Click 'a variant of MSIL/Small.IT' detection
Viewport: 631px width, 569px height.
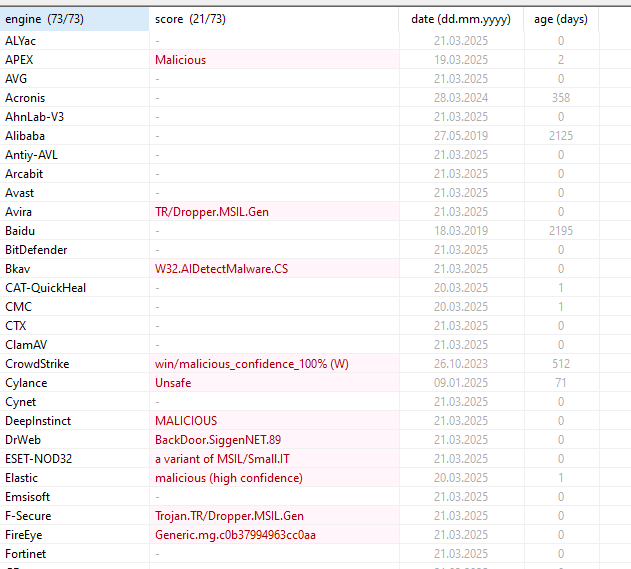click(x=222, y=459)
